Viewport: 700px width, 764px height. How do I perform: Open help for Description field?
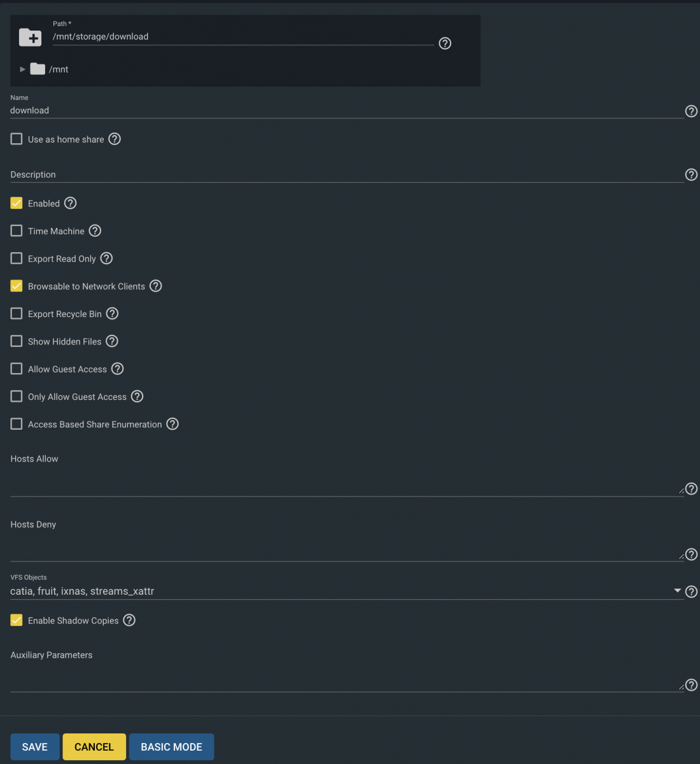click(x=691, y=174)
